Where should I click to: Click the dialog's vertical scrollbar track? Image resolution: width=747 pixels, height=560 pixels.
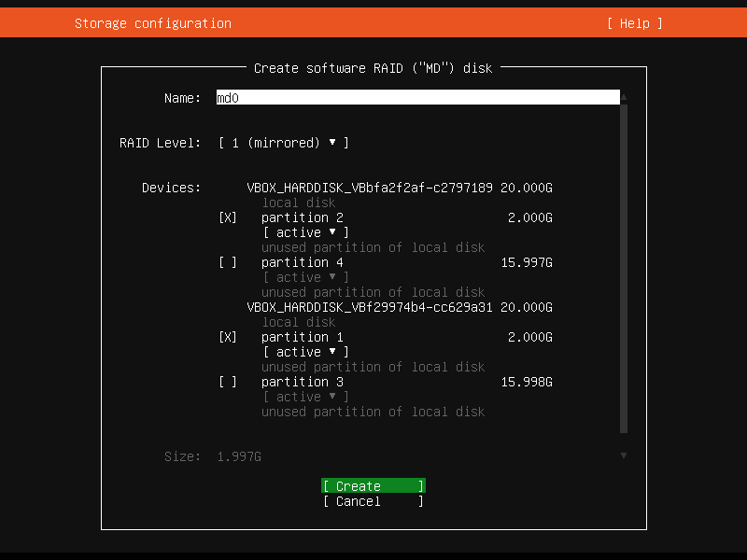click(x=624, y=269)
